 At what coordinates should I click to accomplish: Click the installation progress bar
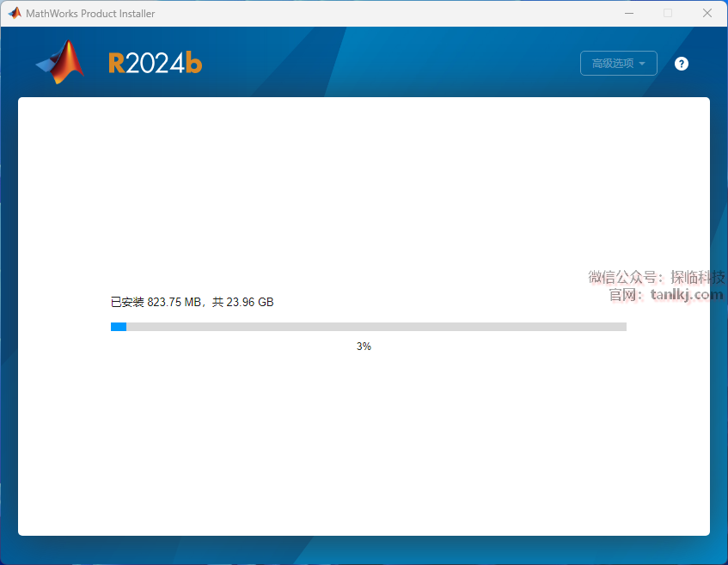tap(368, 327)
